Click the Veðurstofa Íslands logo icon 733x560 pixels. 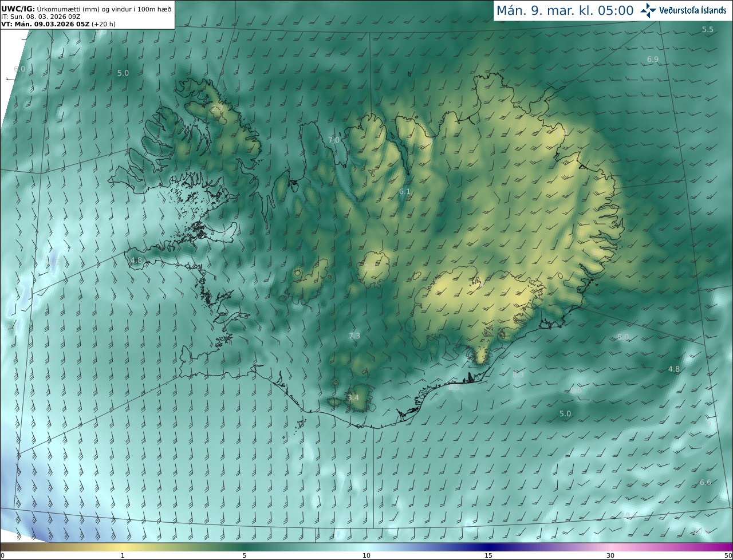coord(649,10)
